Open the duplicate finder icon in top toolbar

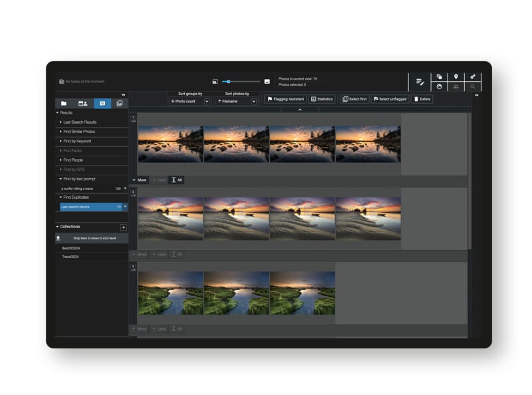click(x=439, y=76)
